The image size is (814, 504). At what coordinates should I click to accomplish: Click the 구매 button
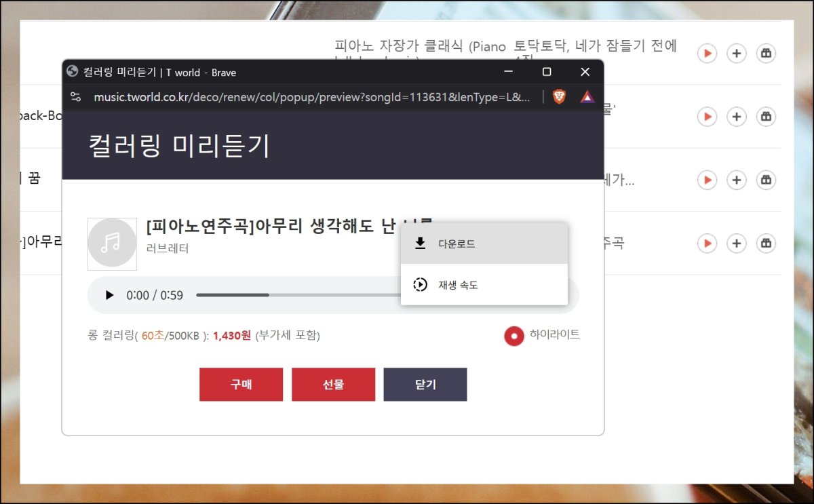click(x=241, y=385)
